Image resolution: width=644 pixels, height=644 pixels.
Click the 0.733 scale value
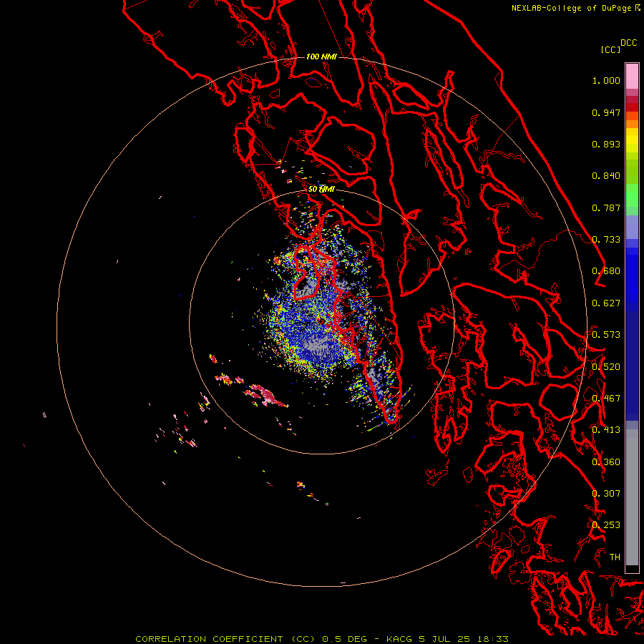point(606,240)
